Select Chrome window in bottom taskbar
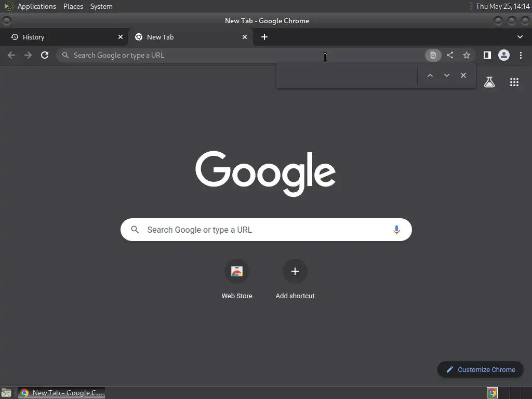 pos(61,393)
